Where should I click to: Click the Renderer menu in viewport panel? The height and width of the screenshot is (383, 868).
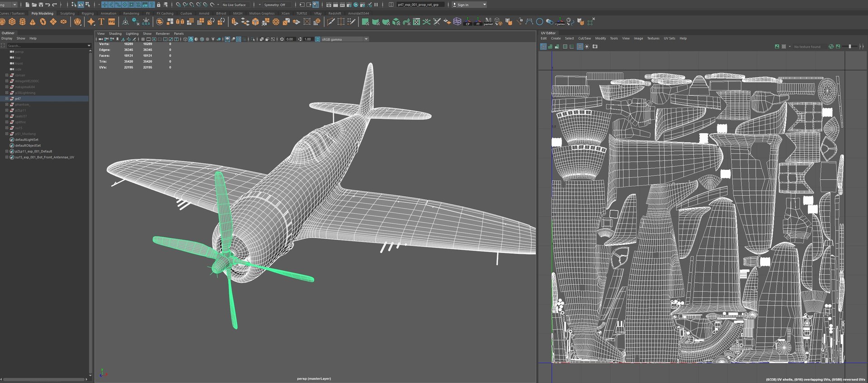point(163,33)
